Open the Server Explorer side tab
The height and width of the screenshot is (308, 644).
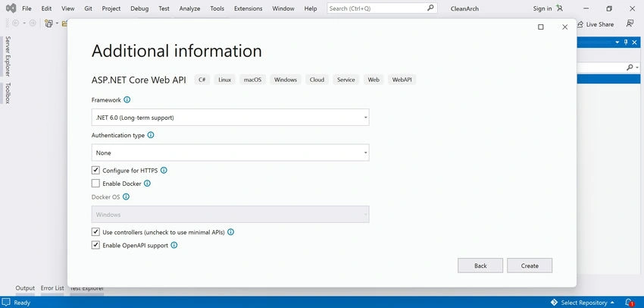[8, 56]
